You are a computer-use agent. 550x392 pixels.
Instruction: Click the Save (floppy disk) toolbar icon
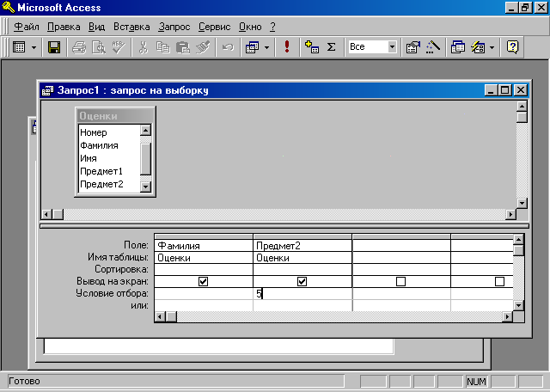coord(53,47)
